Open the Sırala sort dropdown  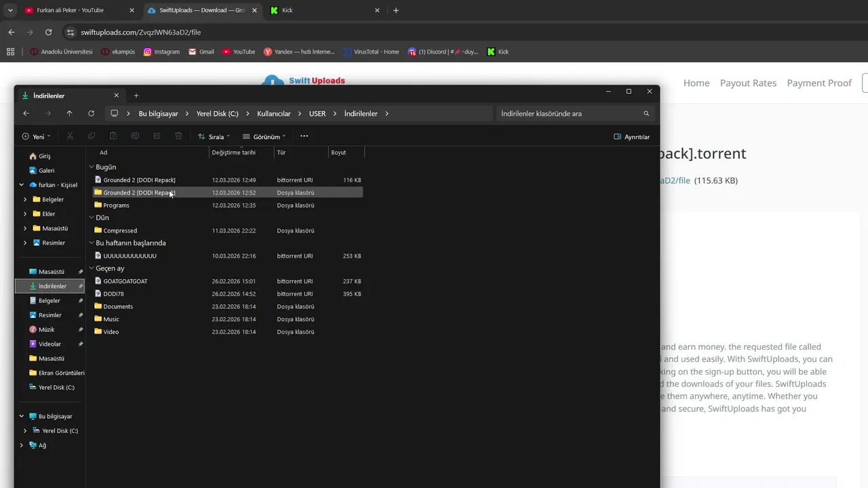tap(214, 136)
